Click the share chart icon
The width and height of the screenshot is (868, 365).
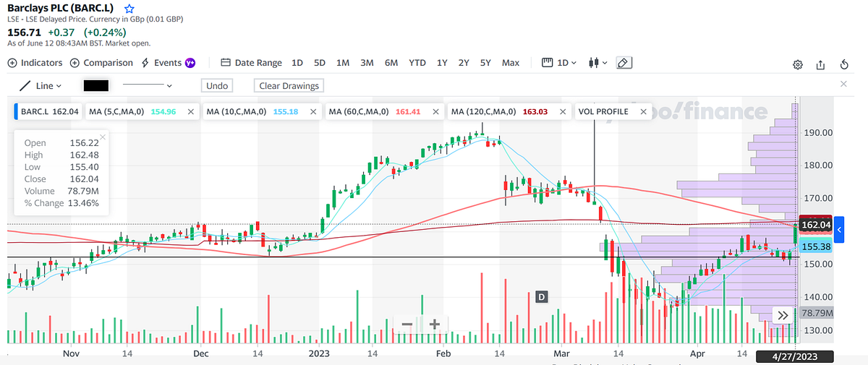820,64
